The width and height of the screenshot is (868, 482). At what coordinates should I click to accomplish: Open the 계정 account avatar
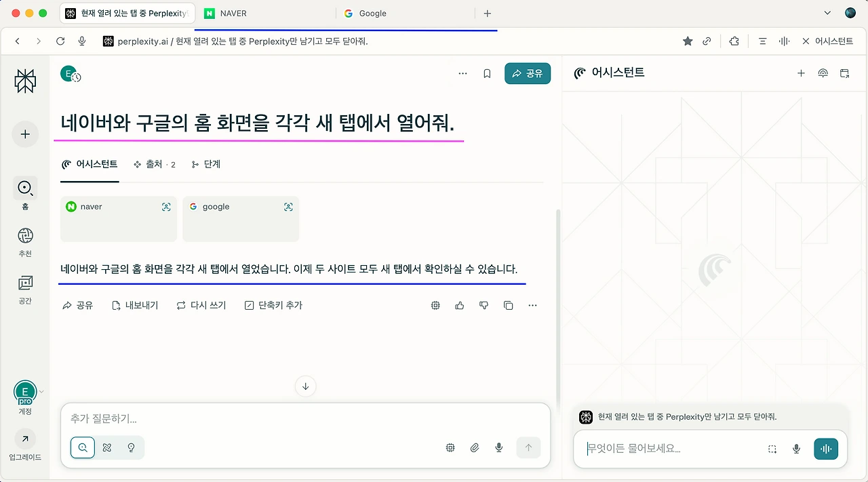pos(25,392)
